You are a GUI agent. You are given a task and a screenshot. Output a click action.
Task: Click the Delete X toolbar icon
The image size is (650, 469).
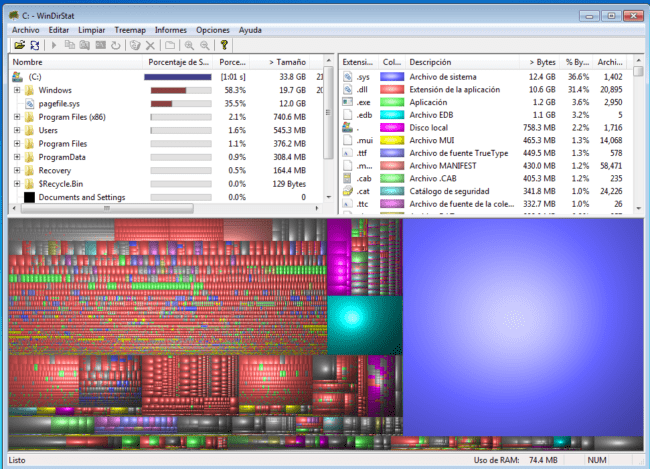(x=150, y=45)
